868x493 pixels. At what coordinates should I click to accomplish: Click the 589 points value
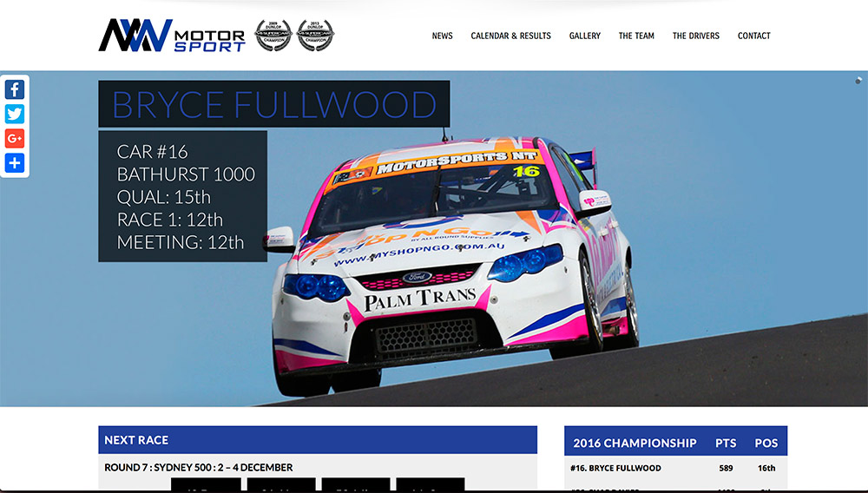726,468
